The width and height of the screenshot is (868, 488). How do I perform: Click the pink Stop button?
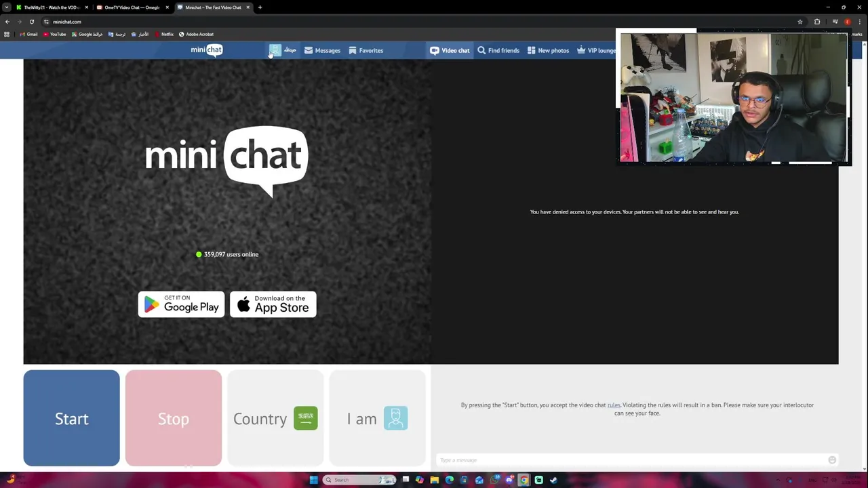(x=173, y=418)
